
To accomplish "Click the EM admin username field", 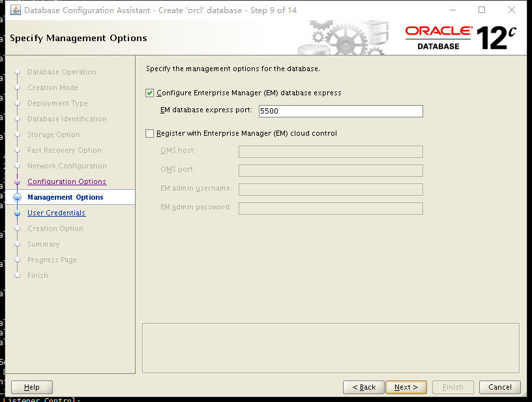I will [x=331, y=189].
